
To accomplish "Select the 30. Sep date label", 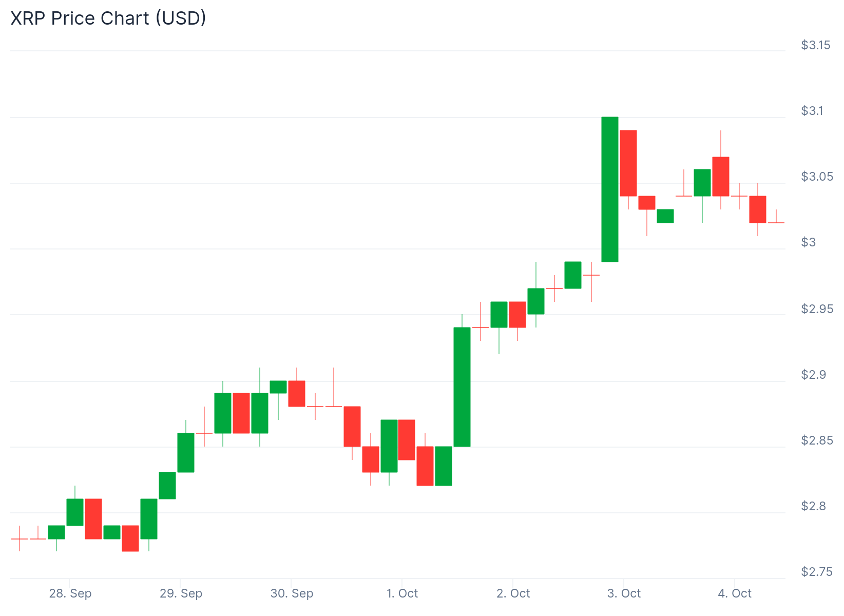I will point(292,594).
